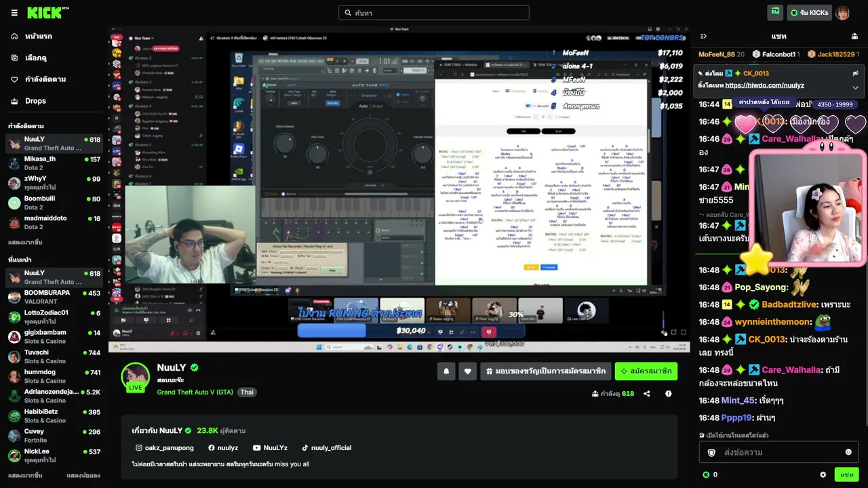Image resolution: width=868 pixels, height=488 pixels.
Task: Expand following list with แสดงมากขึ้น
Action: tap(25, 242)
